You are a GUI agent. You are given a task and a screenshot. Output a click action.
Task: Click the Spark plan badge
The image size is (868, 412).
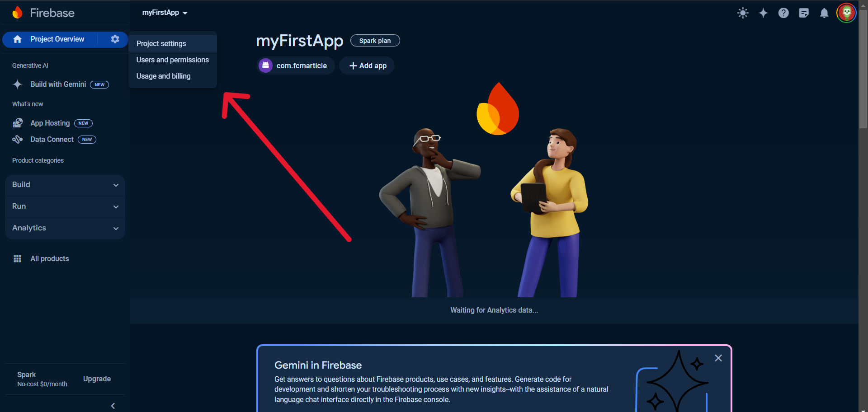375,41
